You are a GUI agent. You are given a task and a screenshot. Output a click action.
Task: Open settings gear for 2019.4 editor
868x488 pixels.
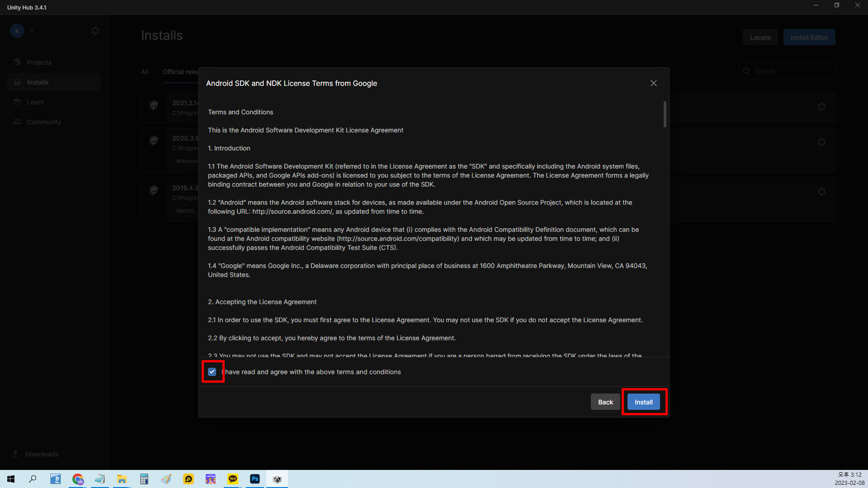tap(821, 192)
